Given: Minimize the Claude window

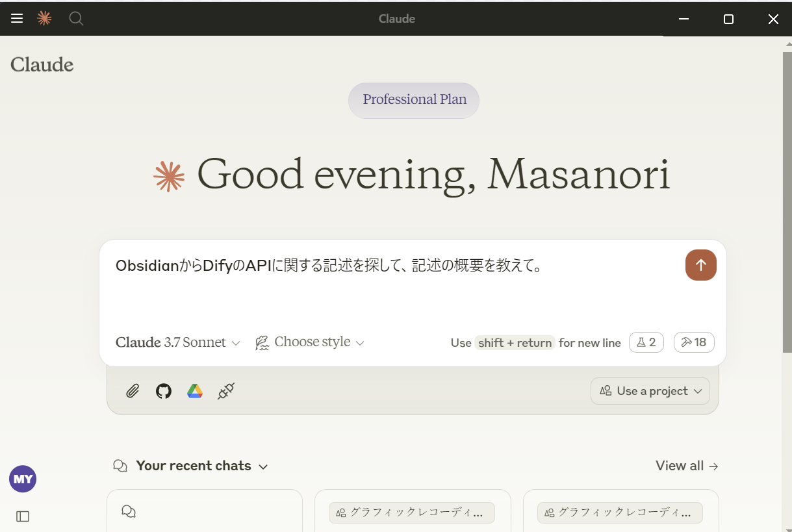Looking at the screenshot, I should [683, 19].
